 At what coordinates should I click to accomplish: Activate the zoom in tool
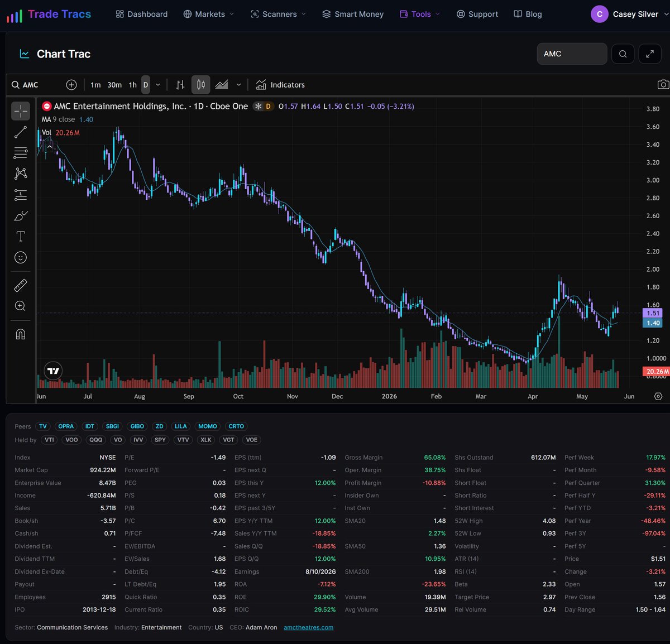tap(21, 306)
